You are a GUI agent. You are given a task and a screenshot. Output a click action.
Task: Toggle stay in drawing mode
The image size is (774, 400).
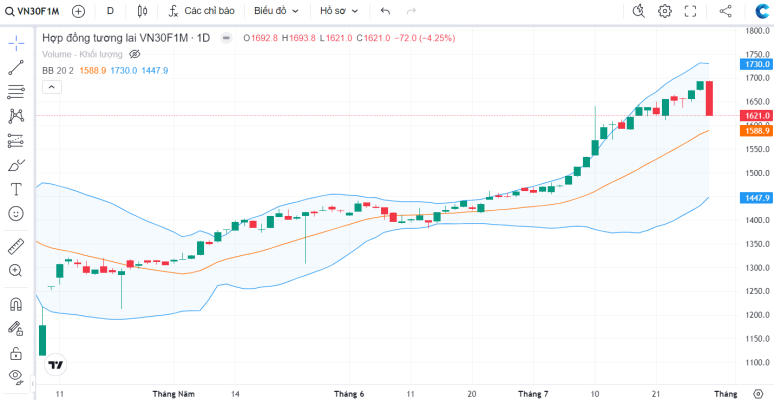tap(16, 328)
